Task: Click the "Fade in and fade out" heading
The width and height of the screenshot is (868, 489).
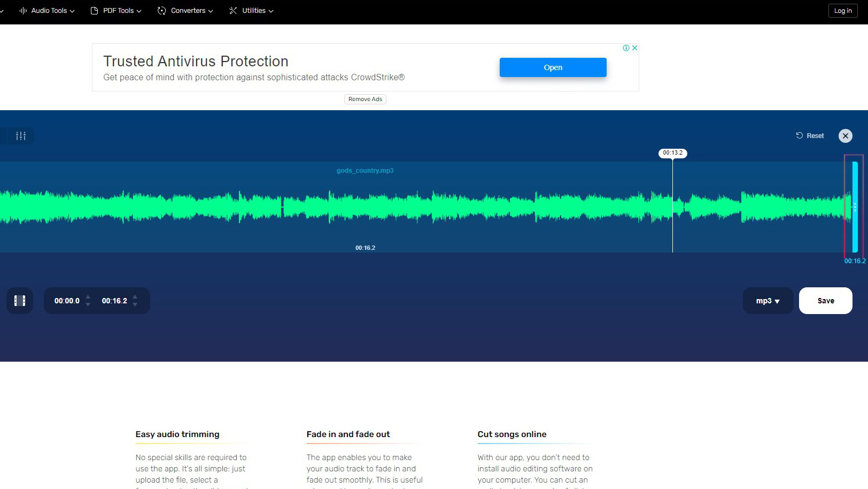Action: pos(348,434)
